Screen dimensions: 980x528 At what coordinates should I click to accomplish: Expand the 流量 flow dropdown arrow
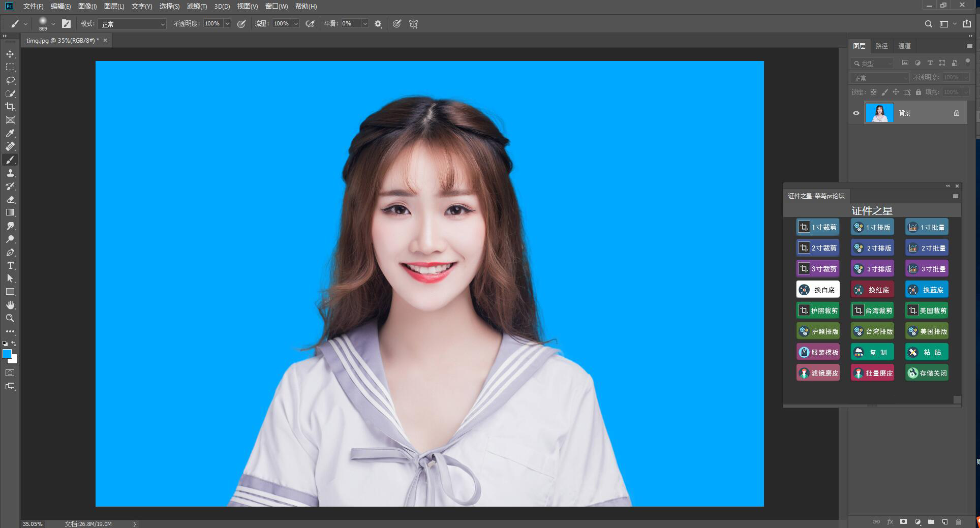296,24
